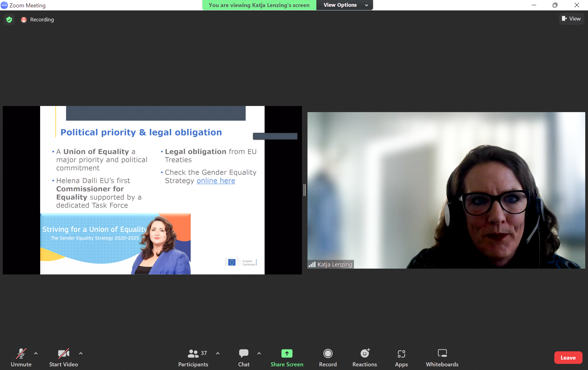
Task: Click the Gender Equality Strategy banner image
Action: [x=115, y=244]
